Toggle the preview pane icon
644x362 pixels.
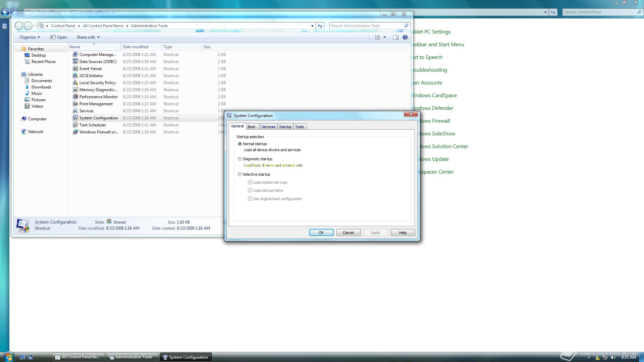click(x=396, y=37)
